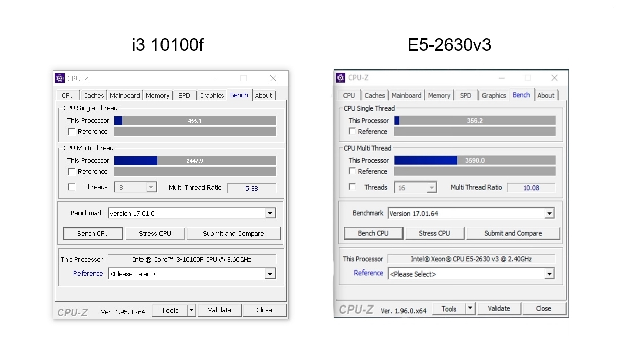Select Bench tab in the E5-2630v3 window

point(521,95)
